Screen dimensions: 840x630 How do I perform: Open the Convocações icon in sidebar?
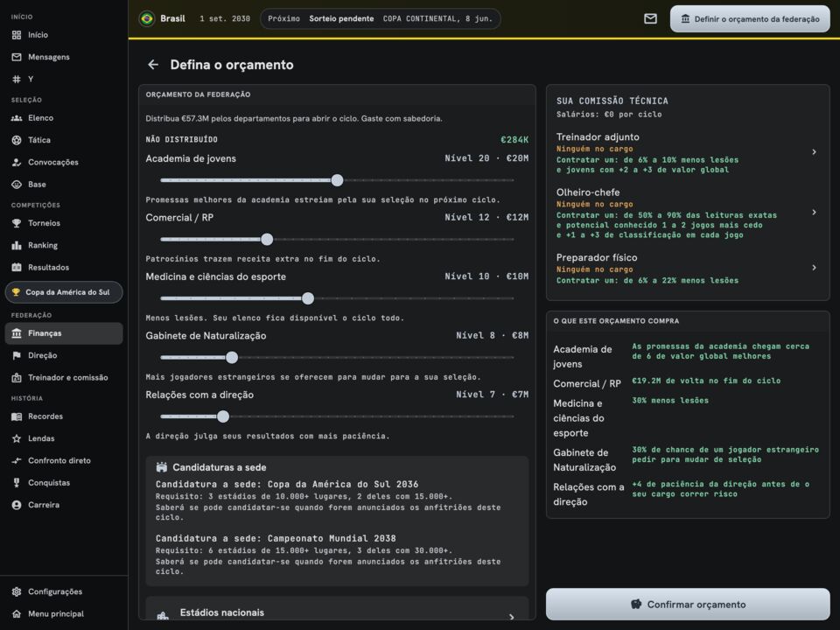click(17, 162)
